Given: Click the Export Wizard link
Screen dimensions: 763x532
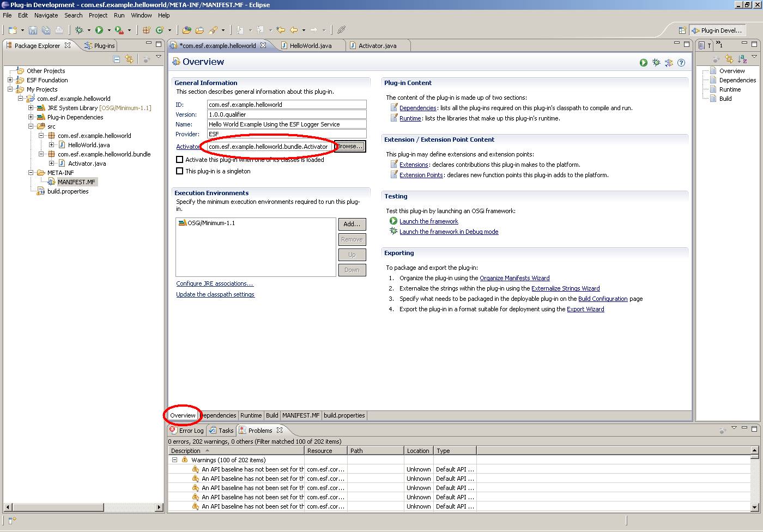Looking at the screenshot, I should click(585, 309).
